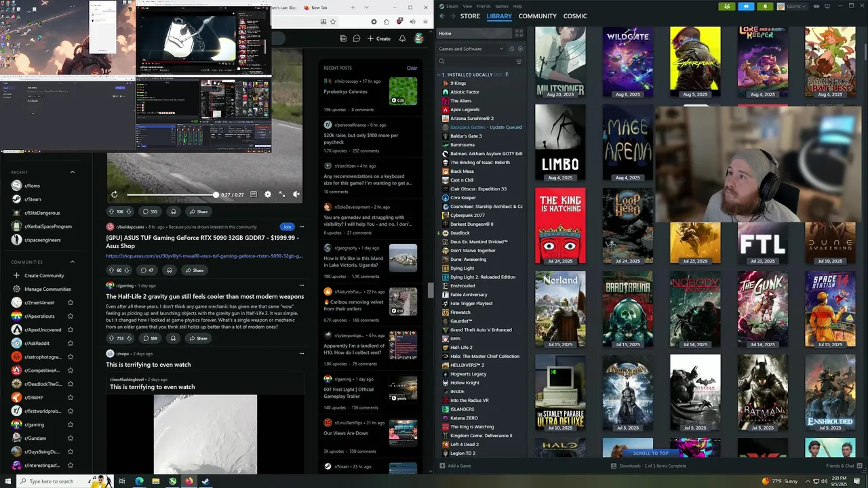Share the ASUS RTX 5090 post
This screenshot has width=868, height=488.
click(x=193, y=270)
